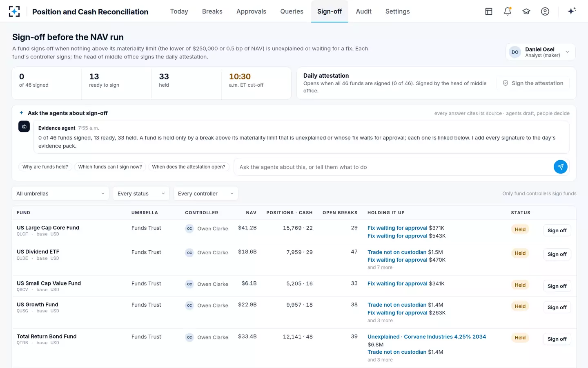Click Owen Clarke's avatar in US Growth Fund row
The width and height of the screenshot is (588, 368).
coord(189,305)
